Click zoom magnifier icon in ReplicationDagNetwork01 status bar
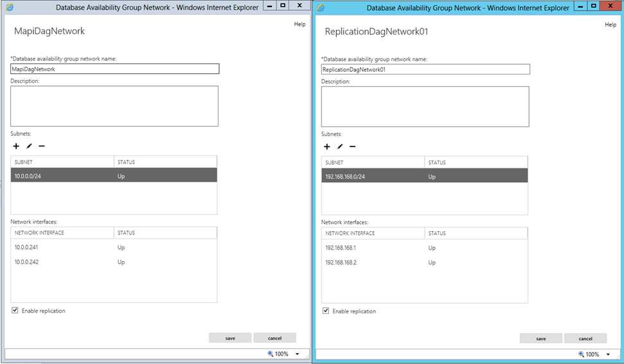 click(581, 354)
